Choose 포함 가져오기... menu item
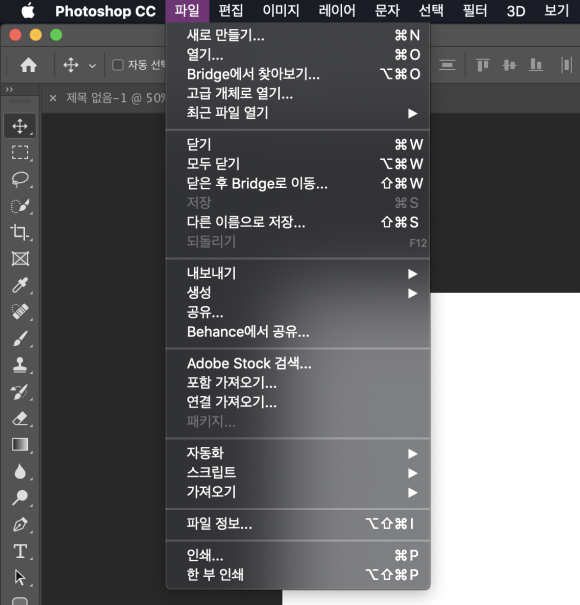 (298, 383)
